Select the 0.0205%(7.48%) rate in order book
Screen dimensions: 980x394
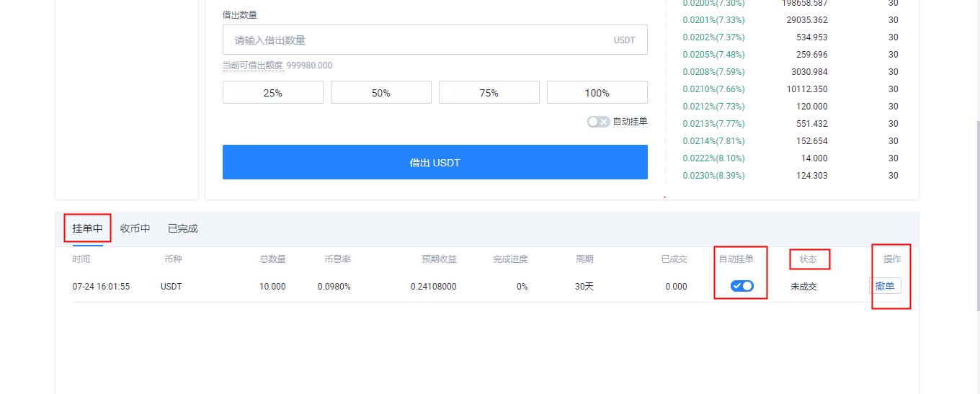(x=714, y=55)
